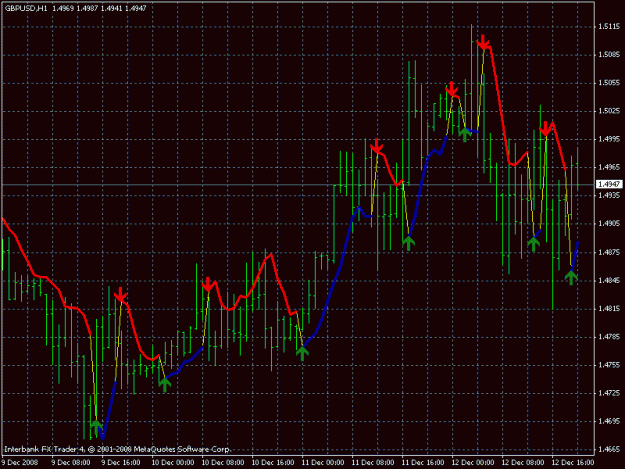Click the 11 Dec 16:00 time label
Viewport: 625px width, 469px height.
(x=423, y=462)
